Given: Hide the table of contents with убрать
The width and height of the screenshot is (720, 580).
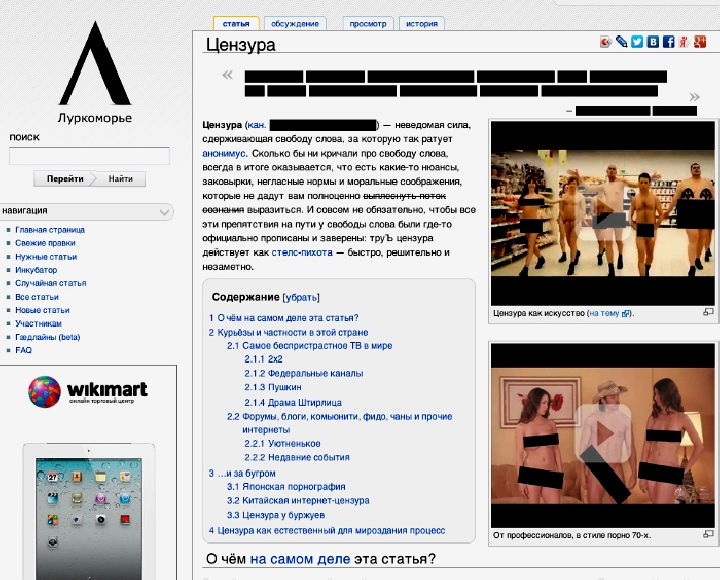Looking at the screenshot, I should pyautogui.click(x=302, y=297).
